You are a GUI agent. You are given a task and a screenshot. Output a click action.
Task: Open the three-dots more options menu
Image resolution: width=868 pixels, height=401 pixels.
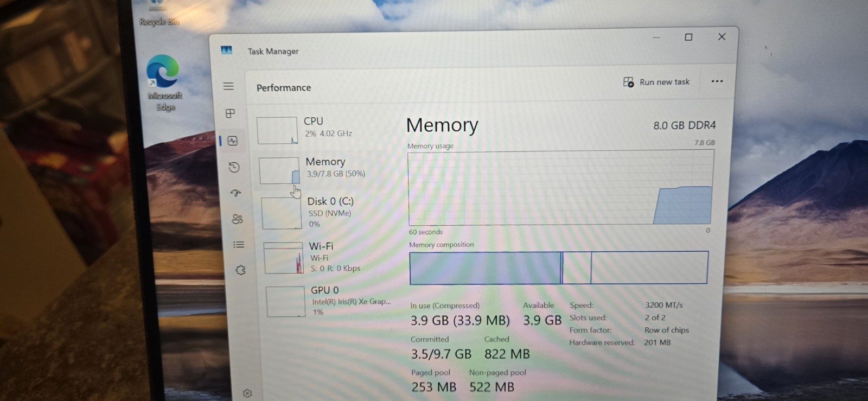[x=717, y=81]
